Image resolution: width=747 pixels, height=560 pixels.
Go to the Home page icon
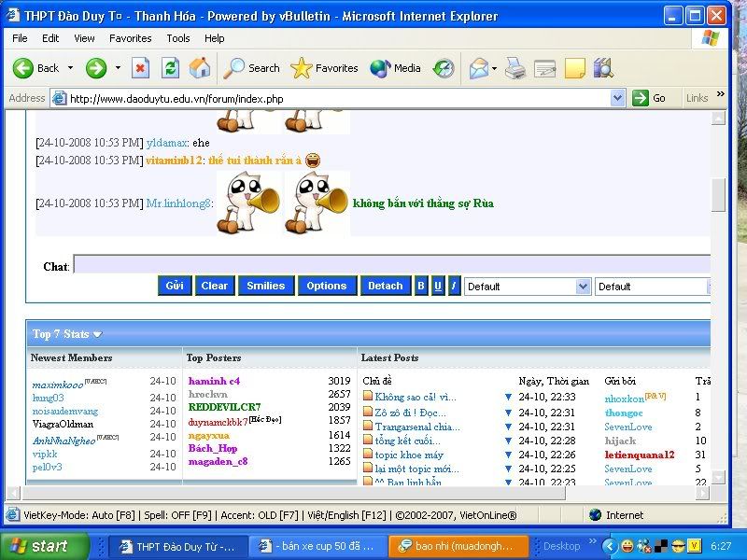click(200, 68)
